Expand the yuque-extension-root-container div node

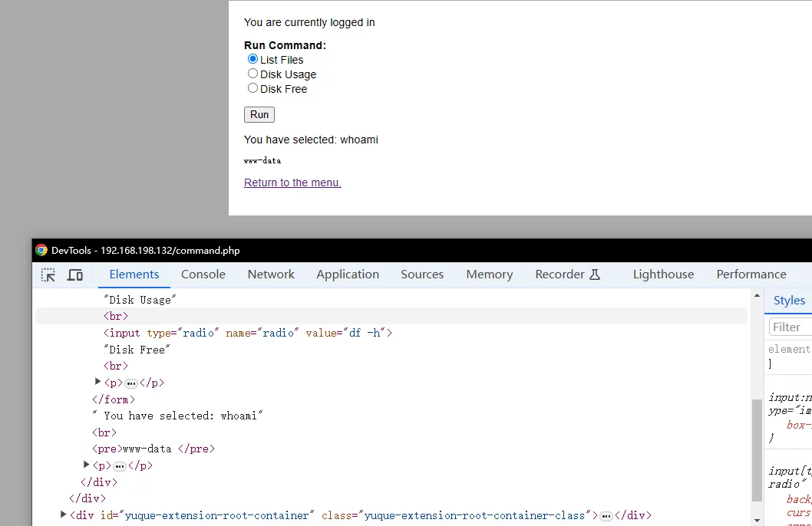[x=63, y=515]
